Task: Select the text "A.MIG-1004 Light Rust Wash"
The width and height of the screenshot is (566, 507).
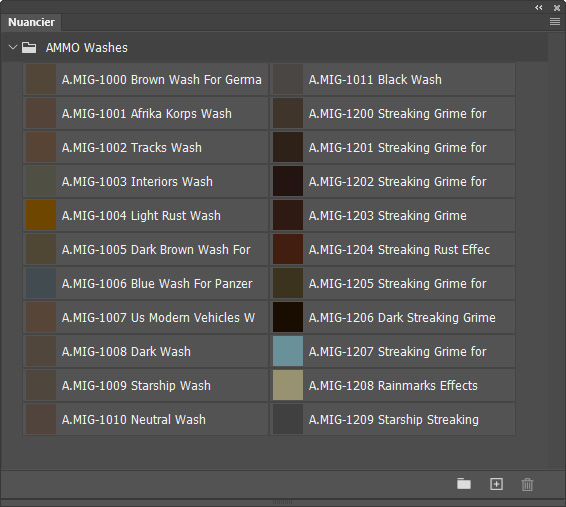Action: pos(141,215)
